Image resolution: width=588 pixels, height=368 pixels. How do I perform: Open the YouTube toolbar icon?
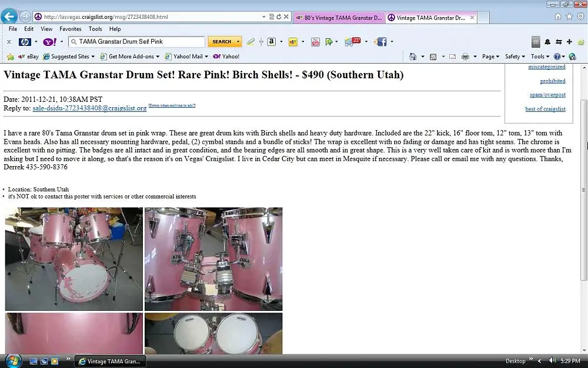click(315, 42)
